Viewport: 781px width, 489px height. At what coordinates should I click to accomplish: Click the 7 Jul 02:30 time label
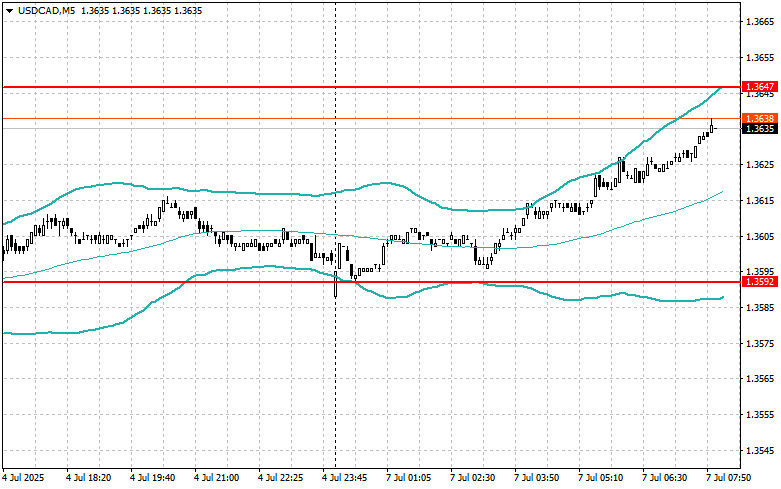(472, 478)
